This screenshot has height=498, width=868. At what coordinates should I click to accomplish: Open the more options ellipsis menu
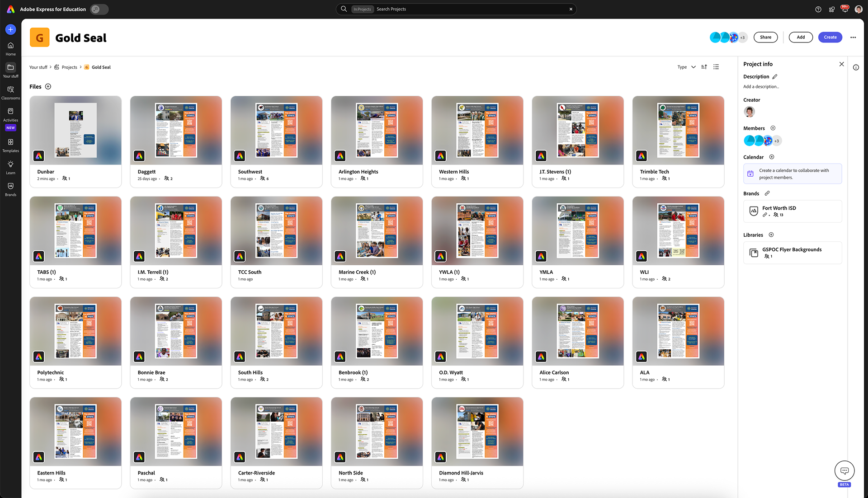853,38
